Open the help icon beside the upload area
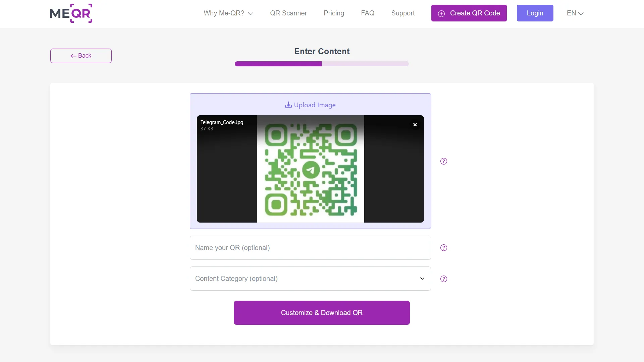The height and width of the screenshot is (362, 644). click(x=444, y=161)
